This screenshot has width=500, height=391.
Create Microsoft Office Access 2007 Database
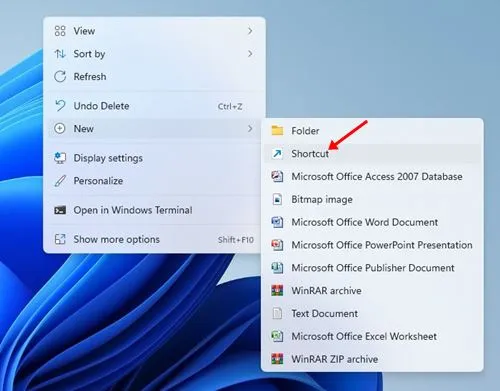click(x=372, y=176)
